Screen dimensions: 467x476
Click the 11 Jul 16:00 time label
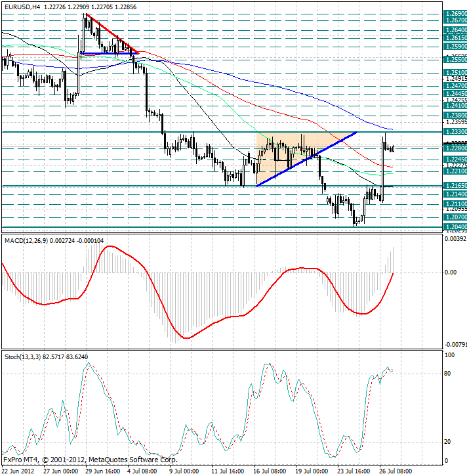click(228, 471)
